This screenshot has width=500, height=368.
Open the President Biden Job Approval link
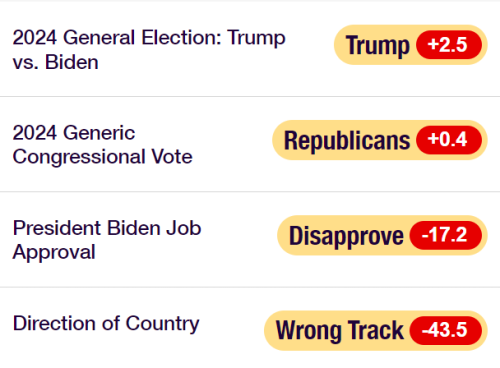[x=107, y=240]
